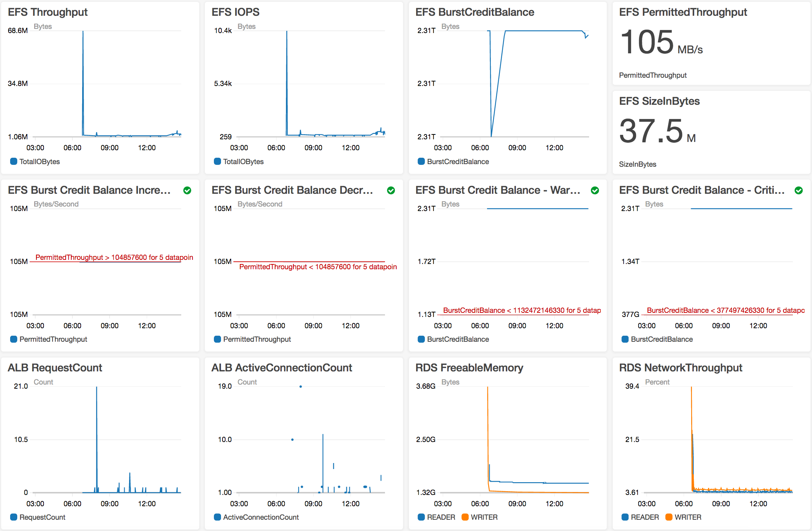This screenshot has height=531, width=812.
Task: Toggle WRITER series in RDS NetworkThroughput legend
Action: pos(687,517)
